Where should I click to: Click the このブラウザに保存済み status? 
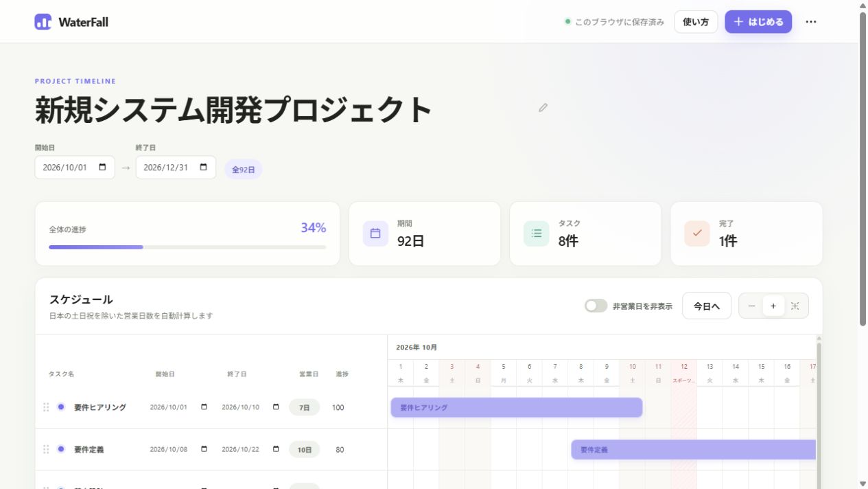click(x=614, y=22)
